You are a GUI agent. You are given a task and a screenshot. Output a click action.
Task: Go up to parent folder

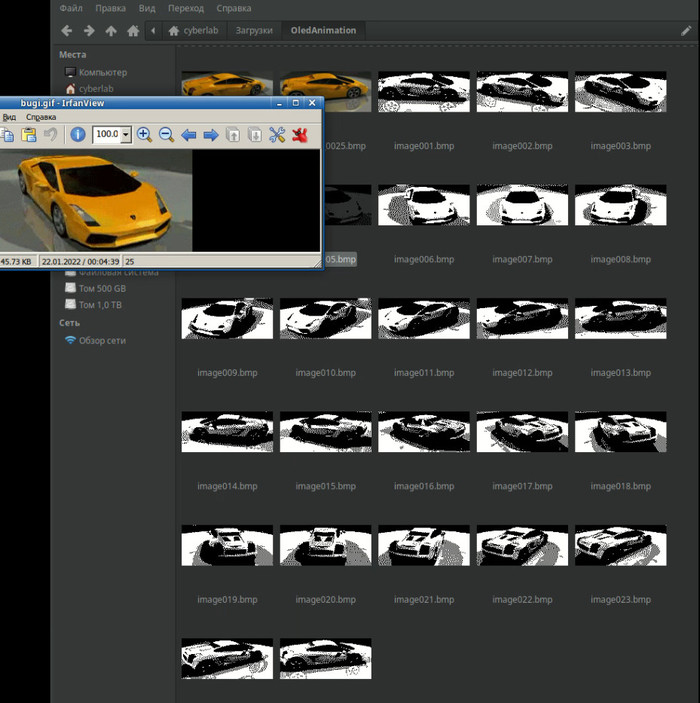pyautogui.click(x=111, y=30)
